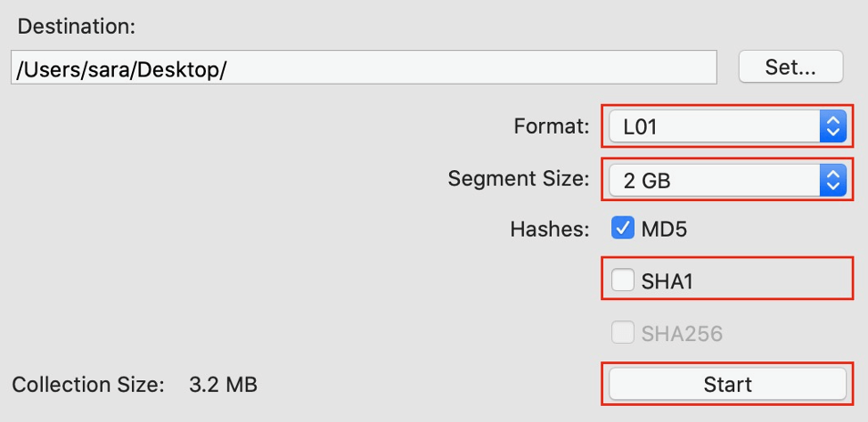Screen dimensions: 868x422
Task: Click the Collection Size: label
Action: click(x=88, y=385)
